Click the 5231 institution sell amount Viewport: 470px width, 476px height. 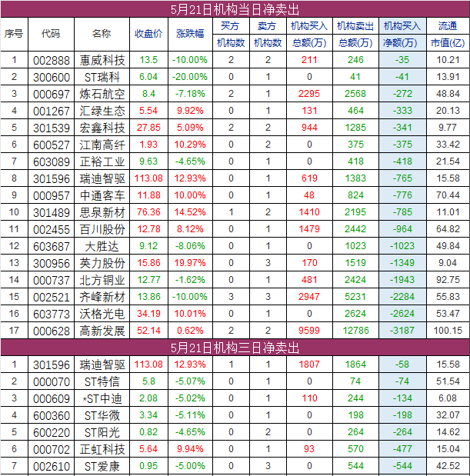(355, 297)
